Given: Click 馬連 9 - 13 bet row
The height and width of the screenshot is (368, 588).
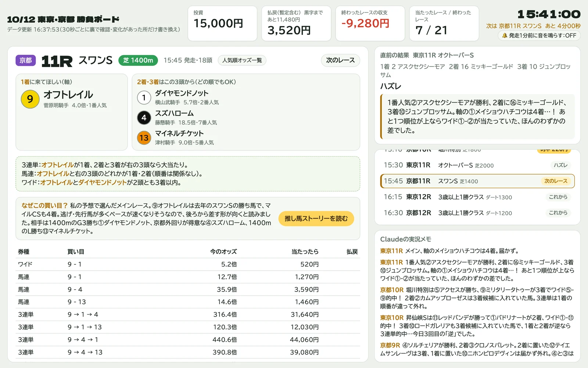Looking at the screenshot, I should 187,302.
